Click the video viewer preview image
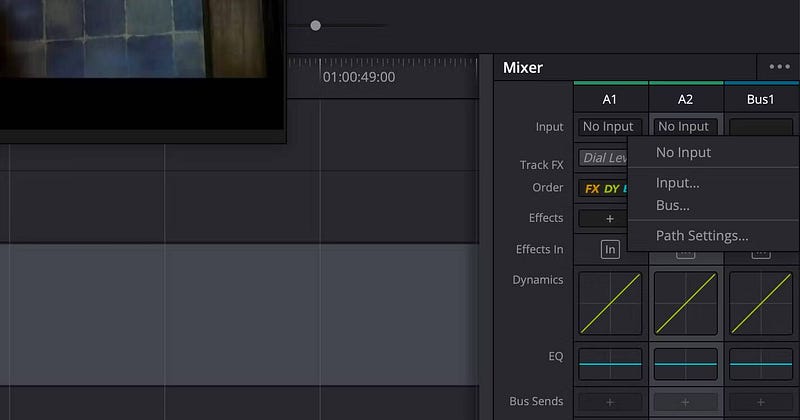 point(134,39)
